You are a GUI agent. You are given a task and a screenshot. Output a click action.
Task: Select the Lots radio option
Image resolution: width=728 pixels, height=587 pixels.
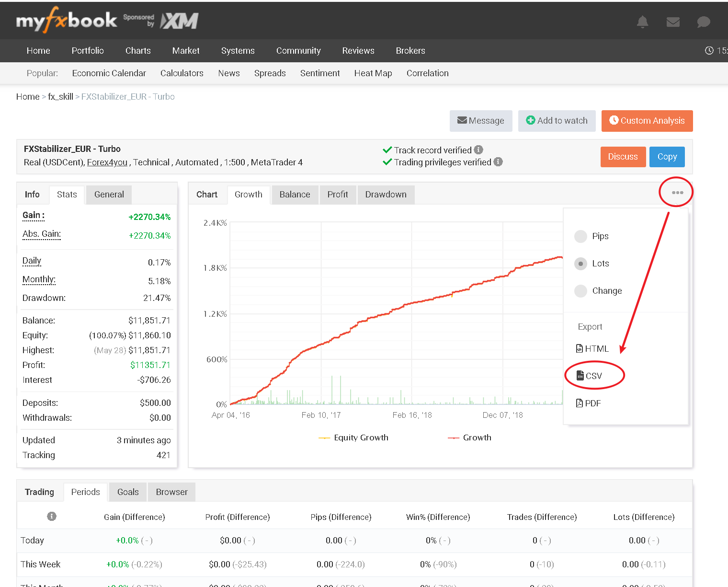(580, 264)
